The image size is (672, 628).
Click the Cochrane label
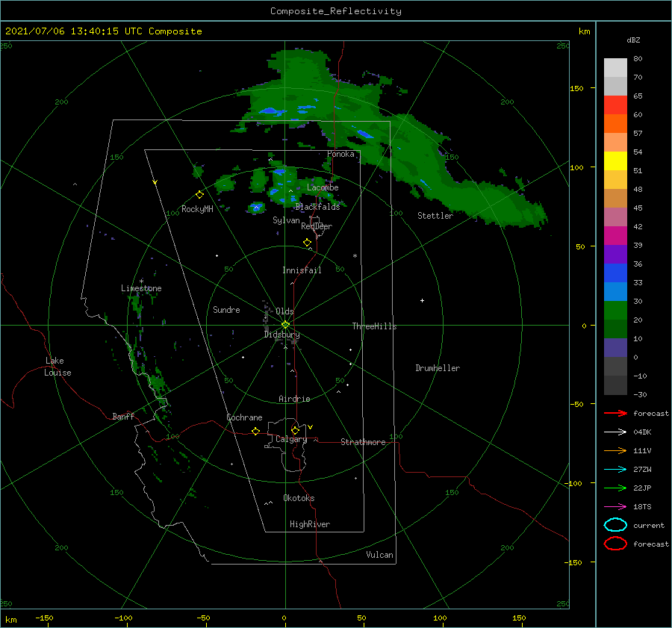[244, 417]
